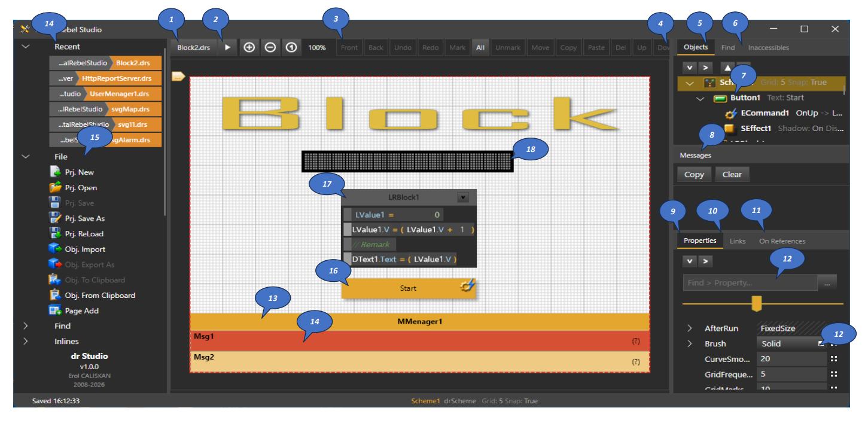868x426 pixels.
Task: Click the ... button beside property search
Action: pyautogui.click(x=827, y=283)
